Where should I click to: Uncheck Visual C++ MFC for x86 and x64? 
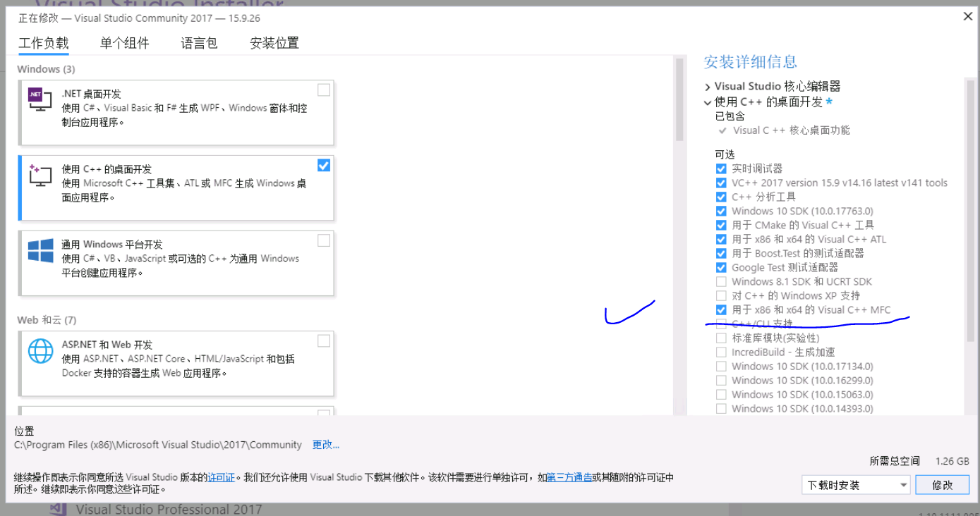[x=721, y=309]
